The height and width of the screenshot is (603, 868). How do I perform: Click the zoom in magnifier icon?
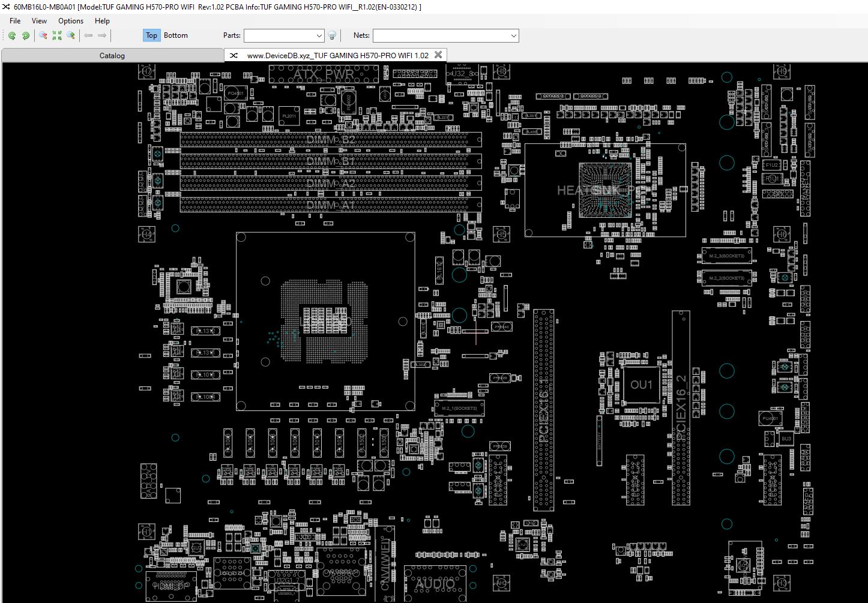tap(71, 35)
